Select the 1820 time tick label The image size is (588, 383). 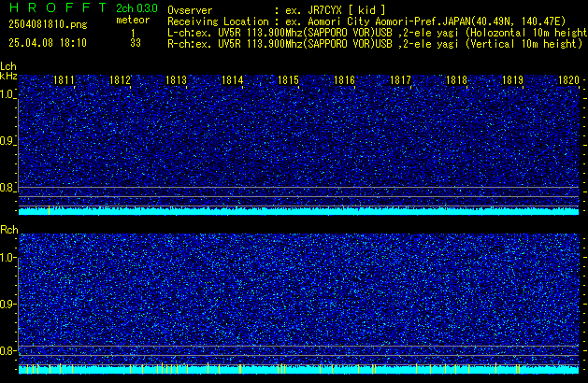coord(568,80)
